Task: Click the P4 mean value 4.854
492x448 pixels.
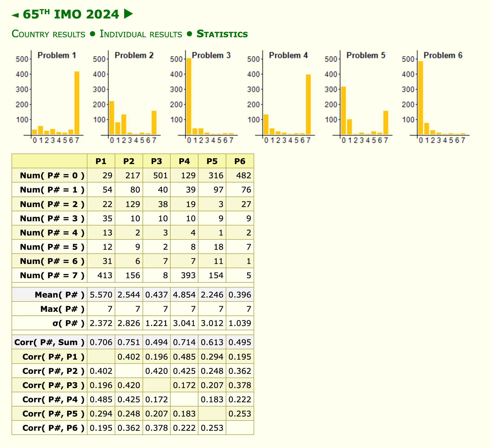Action: click(184, 295)
